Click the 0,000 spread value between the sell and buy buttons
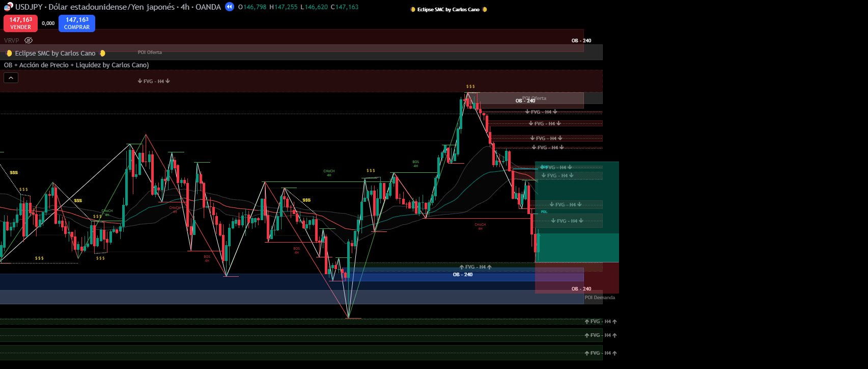Image resolution: width=868 pixels, height=369 pixels. (x=48, y=23)
